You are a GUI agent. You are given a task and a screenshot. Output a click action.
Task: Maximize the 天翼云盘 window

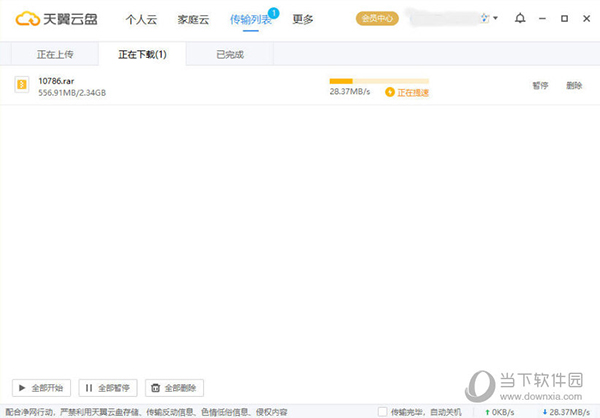pos(564,18)
